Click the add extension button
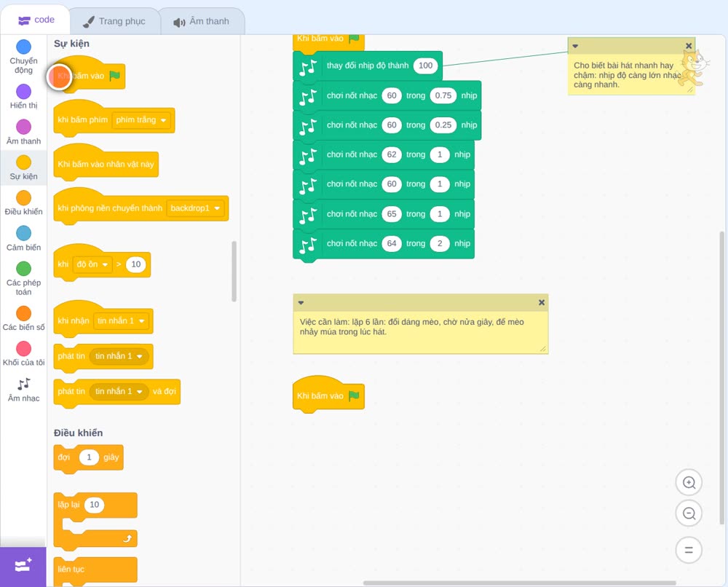The height and width of the screenshot is (587, 728). (x=23, y=566)
